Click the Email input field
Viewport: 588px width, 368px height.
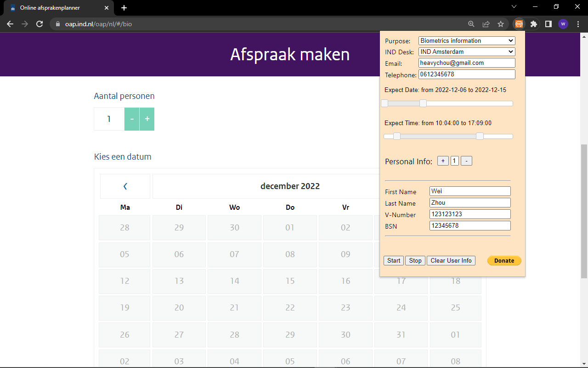point(467,63)
